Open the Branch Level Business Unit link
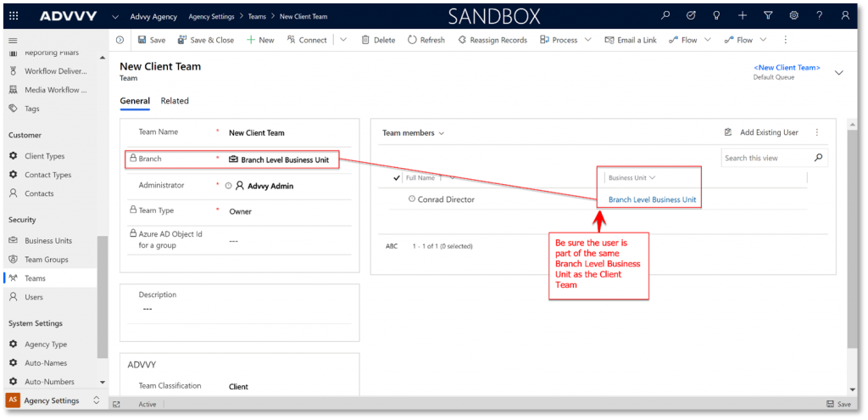 click(x=652, y=199)
